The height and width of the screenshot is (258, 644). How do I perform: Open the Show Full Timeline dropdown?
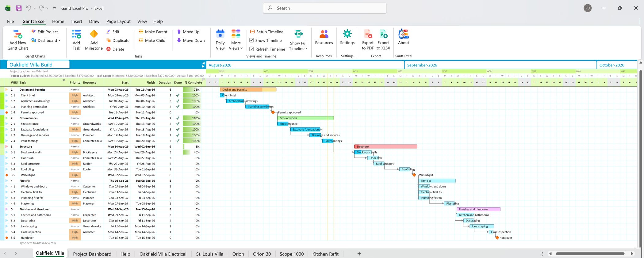tap(298, 40)
